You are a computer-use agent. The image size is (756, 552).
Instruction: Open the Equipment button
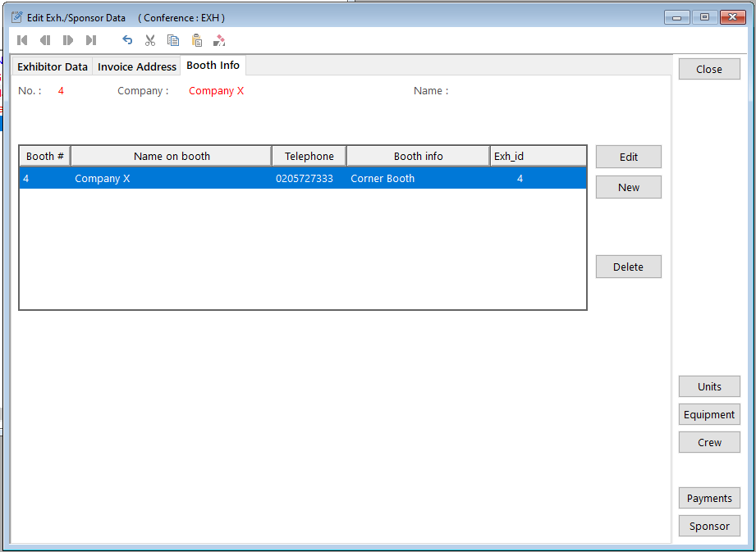709,415
